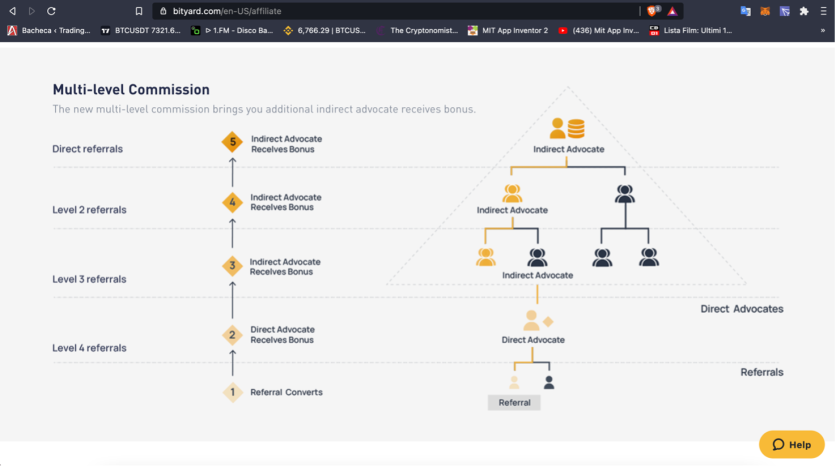Image resolution: width=836 pixels, height=467 pixels.
Task: Show hidden bookmarks overflow chevron
Action: (x=823, y=30)
